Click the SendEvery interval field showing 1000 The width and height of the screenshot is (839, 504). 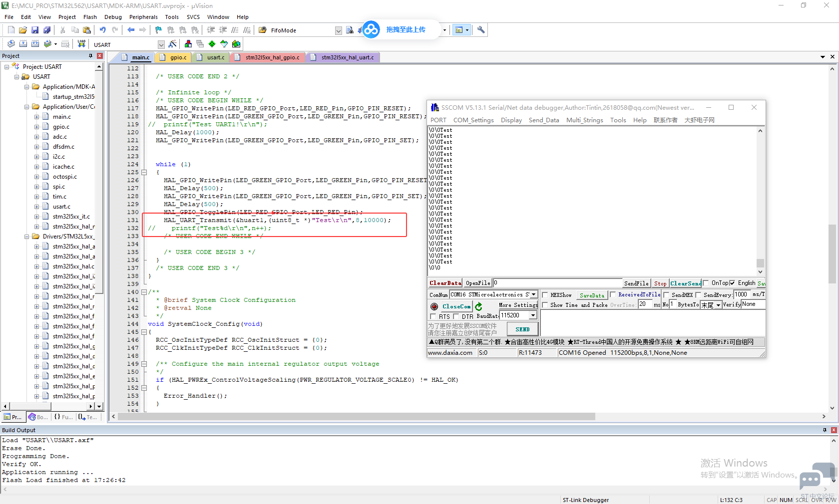point(742,294)
